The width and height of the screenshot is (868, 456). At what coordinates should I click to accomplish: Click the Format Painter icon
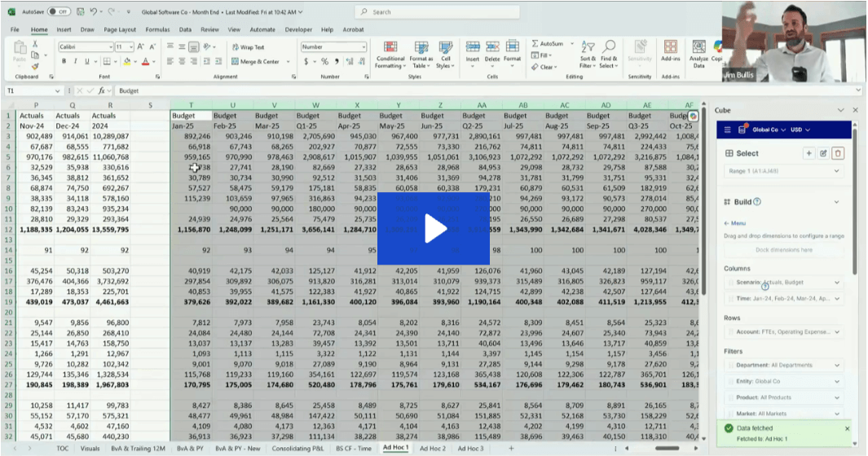pyautogui.click(x=35, y=67)
